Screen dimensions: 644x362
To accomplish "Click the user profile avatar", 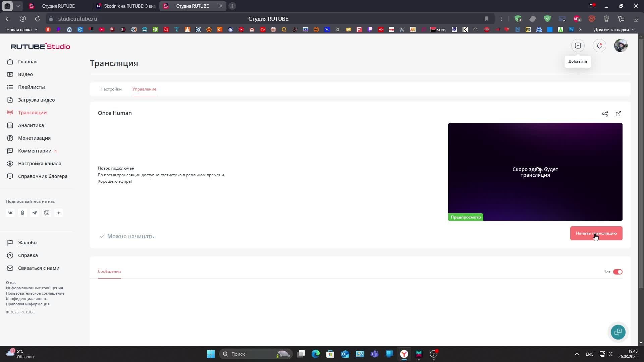I will pyautogui.click(x=621, y=46).
